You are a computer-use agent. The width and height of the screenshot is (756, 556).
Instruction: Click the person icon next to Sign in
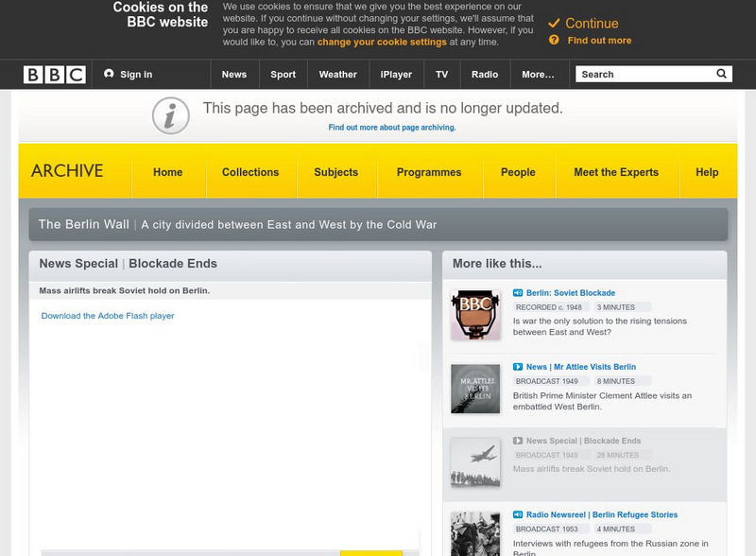click(107, 72)
